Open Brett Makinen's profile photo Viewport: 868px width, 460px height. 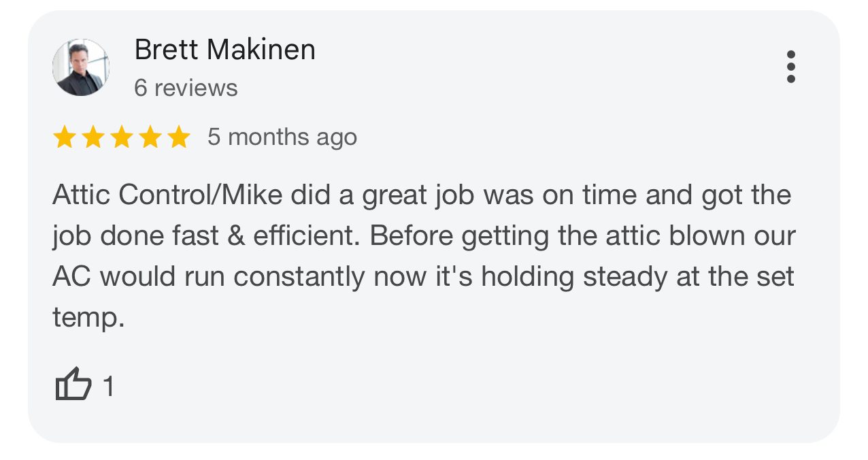[x=81, y=67]
